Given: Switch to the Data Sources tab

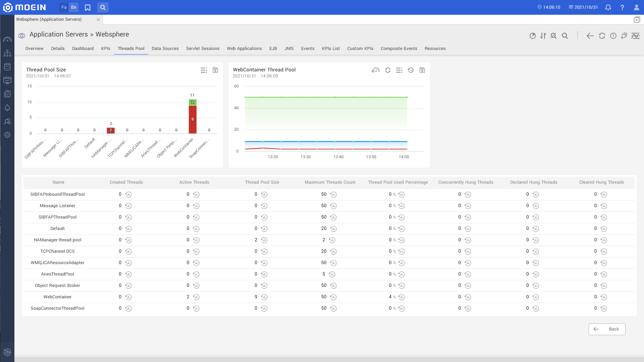Looking at the screenshot, I should click(x=165, y=48).
